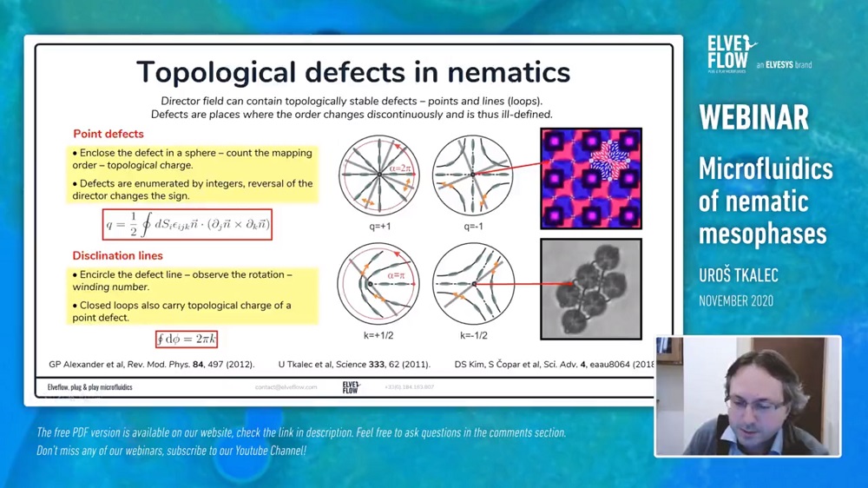Select the grayscale microscopy colloid image

(590, 288)
